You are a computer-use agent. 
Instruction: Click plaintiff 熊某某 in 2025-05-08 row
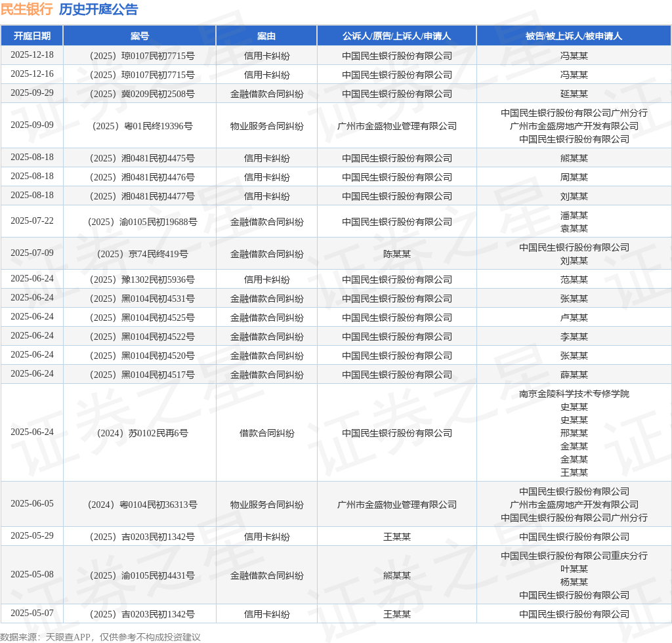pyautogui.click(x=397, y=575)
